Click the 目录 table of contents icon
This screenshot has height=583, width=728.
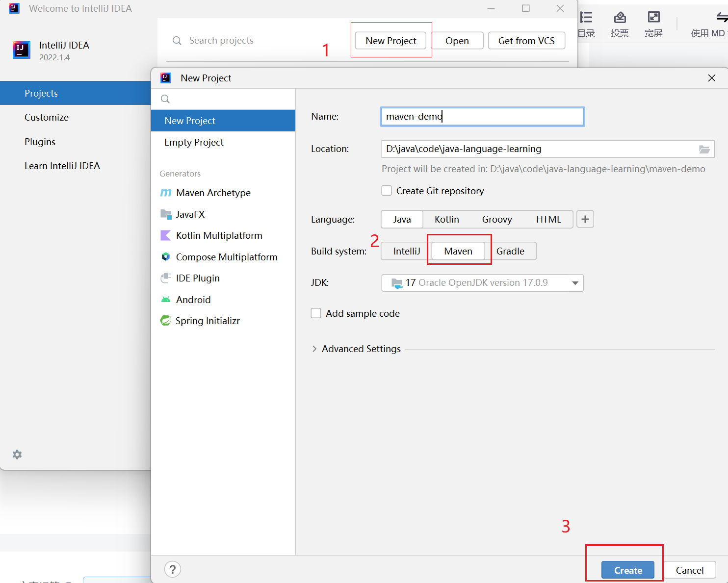[586, 18]
